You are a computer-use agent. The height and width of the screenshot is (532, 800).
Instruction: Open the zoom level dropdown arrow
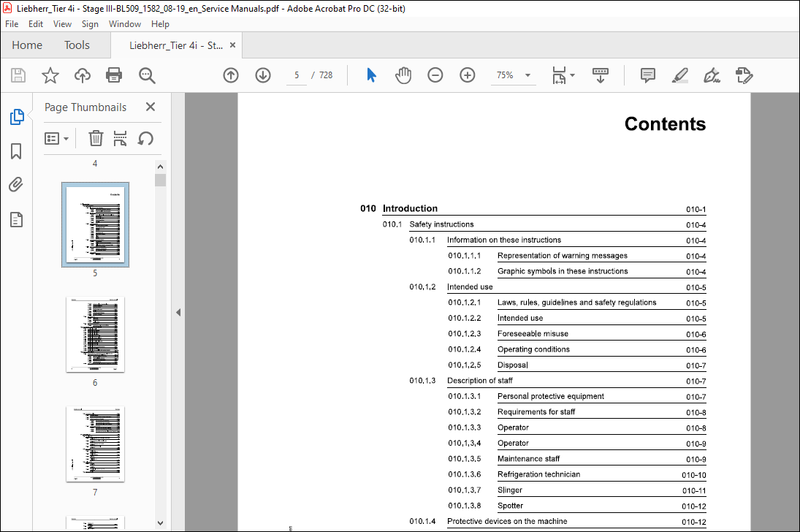[528, 75]
